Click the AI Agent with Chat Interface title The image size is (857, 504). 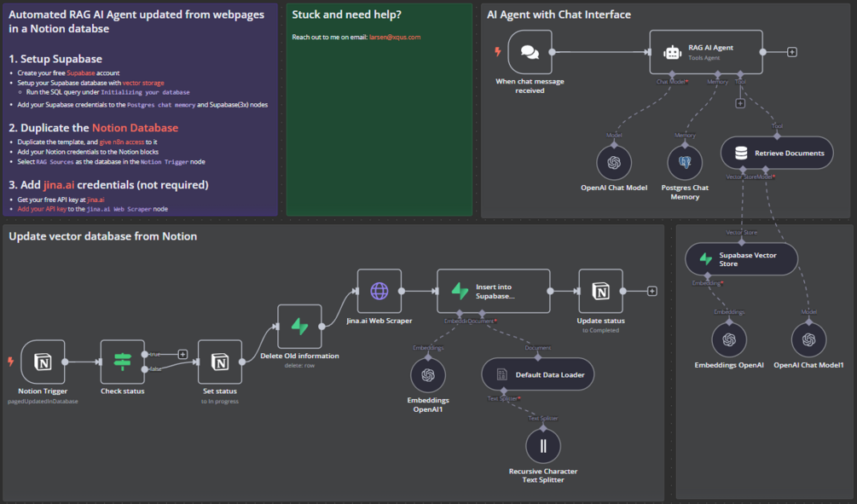click(559, 14)
